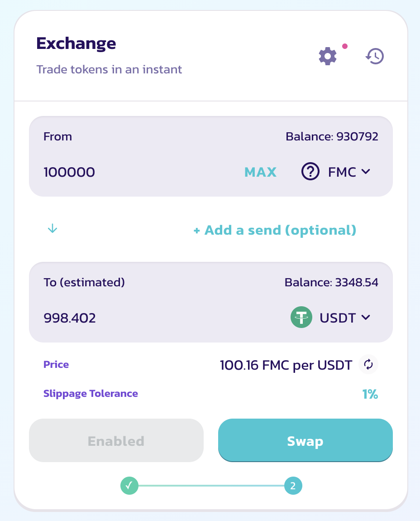Click the question-mark FMC token icon
This screenshot has width=420, height=521.
point(310,171)
